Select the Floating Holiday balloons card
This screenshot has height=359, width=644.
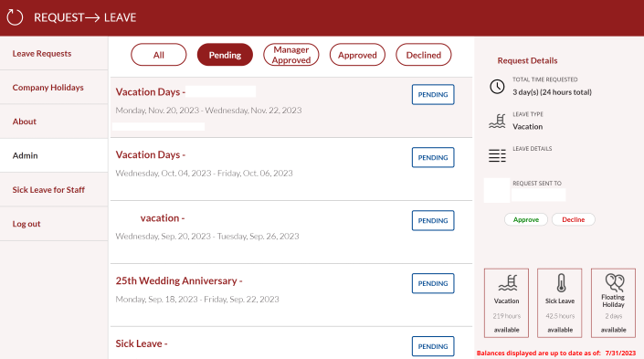tap(613, 303)
